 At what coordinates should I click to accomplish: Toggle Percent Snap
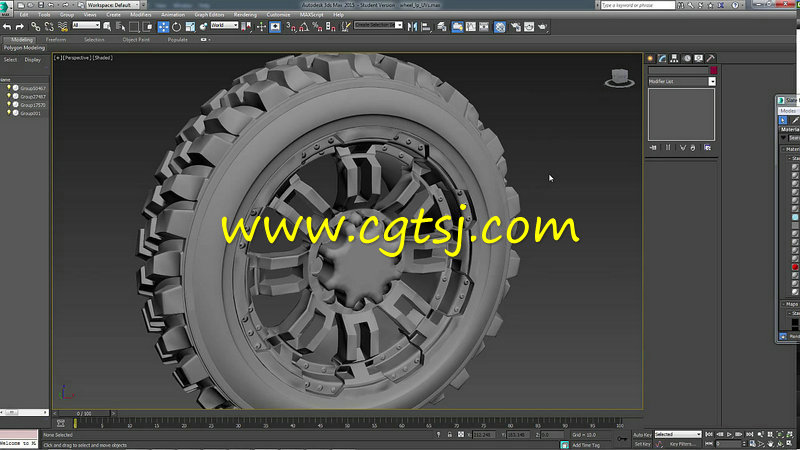point(317,27)
